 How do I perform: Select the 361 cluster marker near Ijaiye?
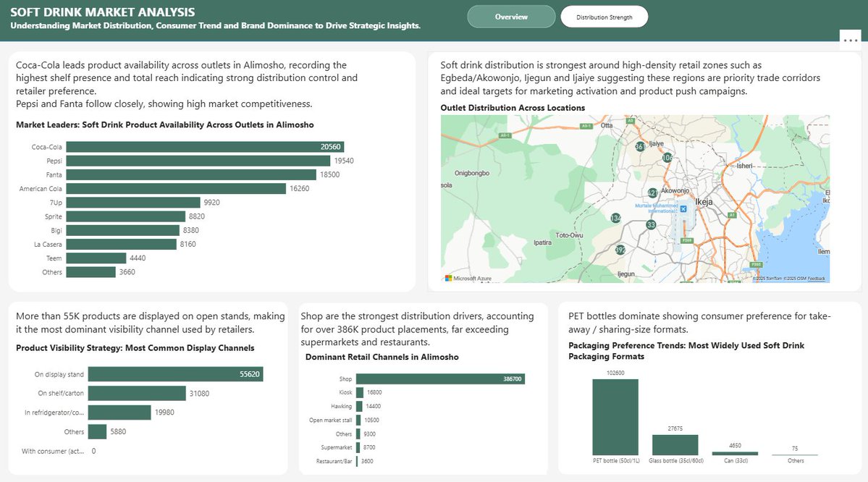pyautogui.click(x=639, y=147)
